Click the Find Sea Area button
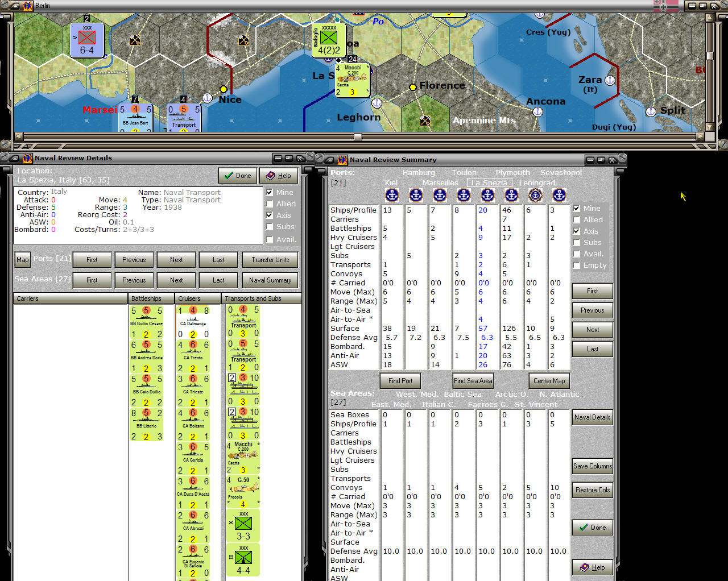Image resolution: width=728 pixels, height=581 pixels. pyautogui.click(x=473, y=381)
